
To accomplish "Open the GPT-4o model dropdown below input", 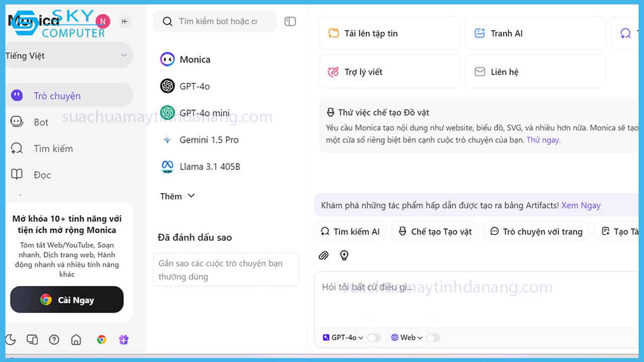I will 343,337.
